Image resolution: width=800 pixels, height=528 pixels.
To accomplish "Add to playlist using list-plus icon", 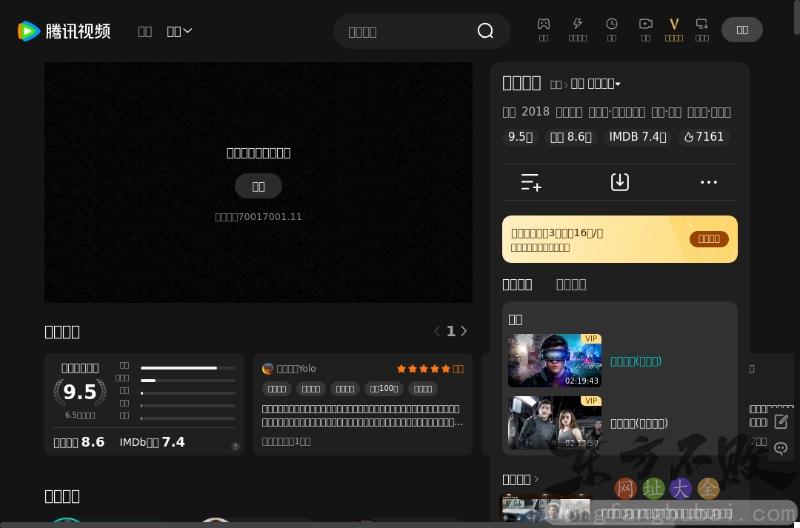I will [531, 182].
